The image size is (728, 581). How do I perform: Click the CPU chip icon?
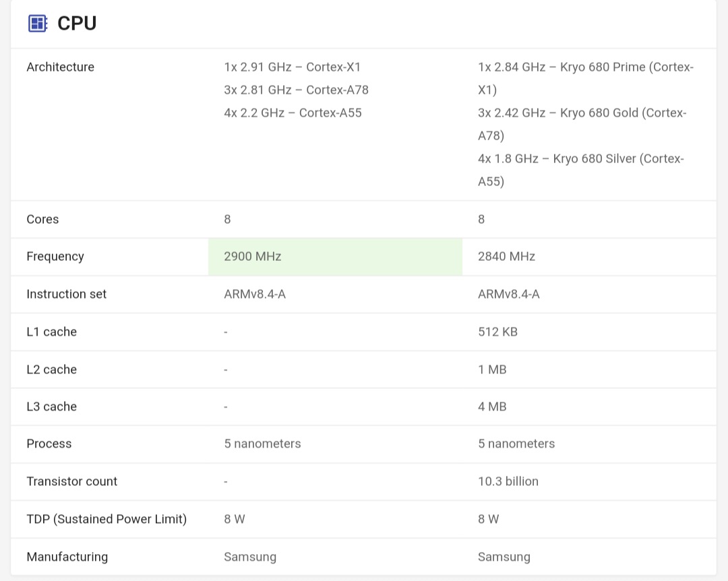(x=38, y=24)
